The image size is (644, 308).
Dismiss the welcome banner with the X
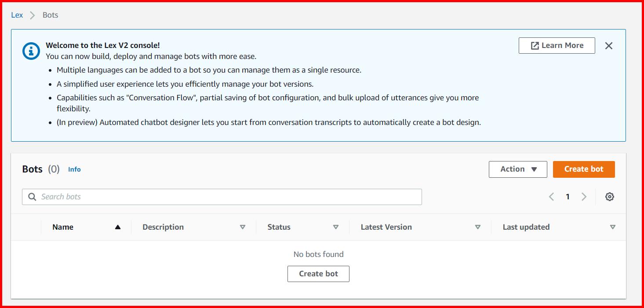[609, 45]
